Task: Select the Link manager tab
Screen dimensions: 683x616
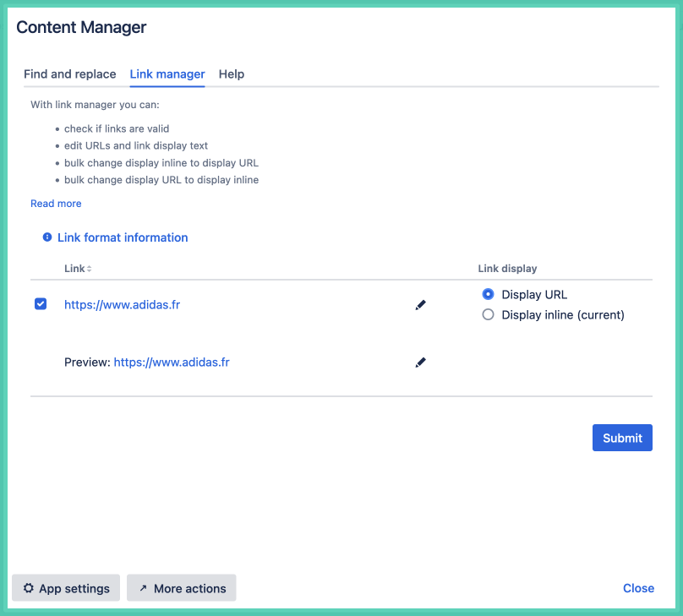Action: click(167, 74)
